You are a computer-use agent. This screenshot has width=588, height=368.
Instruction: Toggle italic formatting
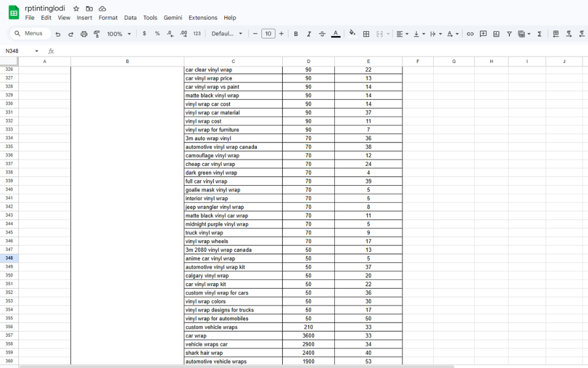[x=309, y=34]
